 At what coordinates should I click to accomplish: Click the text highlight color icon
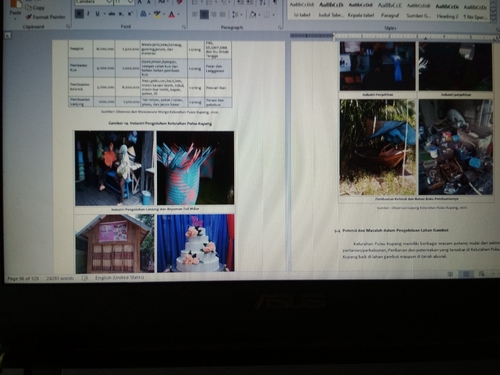coord(157,14)
